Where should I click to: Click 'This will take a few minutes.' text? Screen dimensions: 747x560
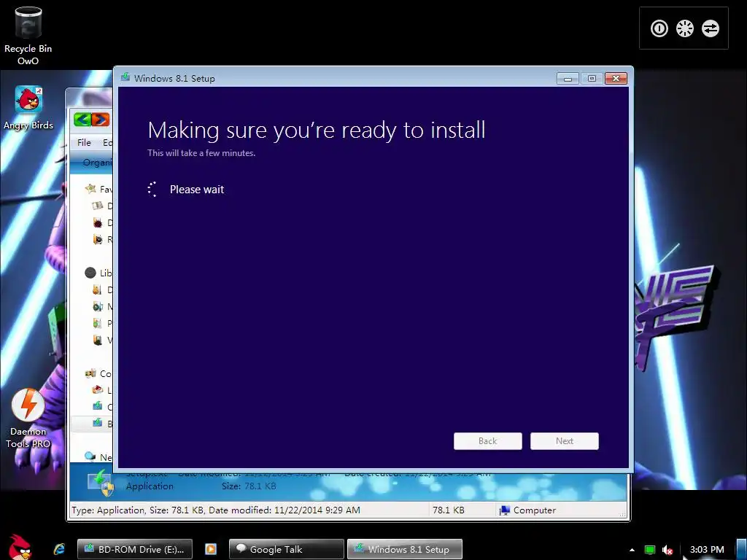point(201,153)
